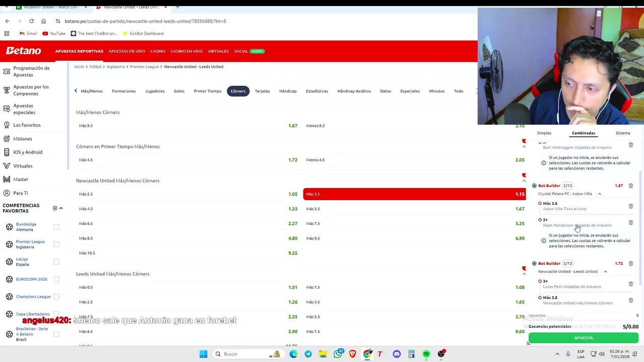Open the Hándicap Asiático tab
The image size is (644, 362).
pos(354,91)
